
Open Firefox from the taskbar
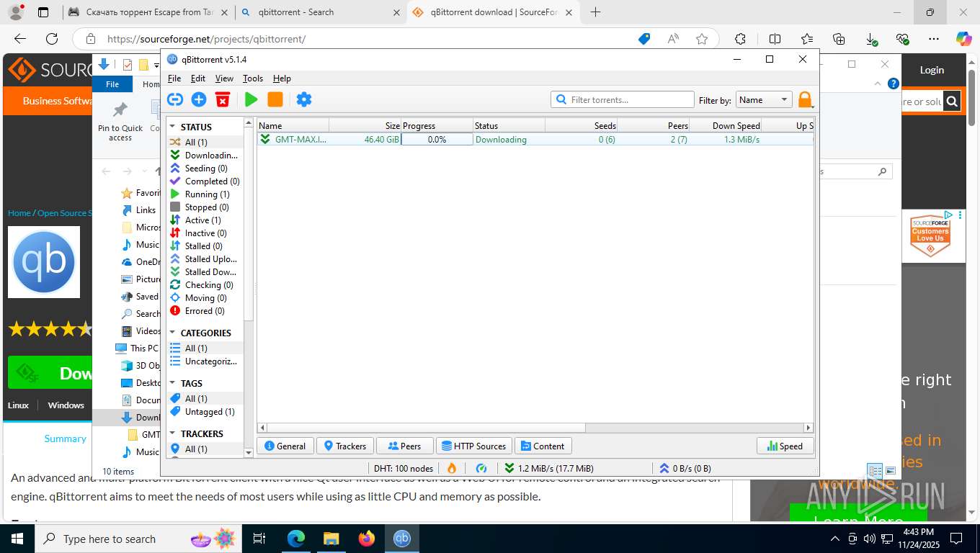(x=367, y=539)
